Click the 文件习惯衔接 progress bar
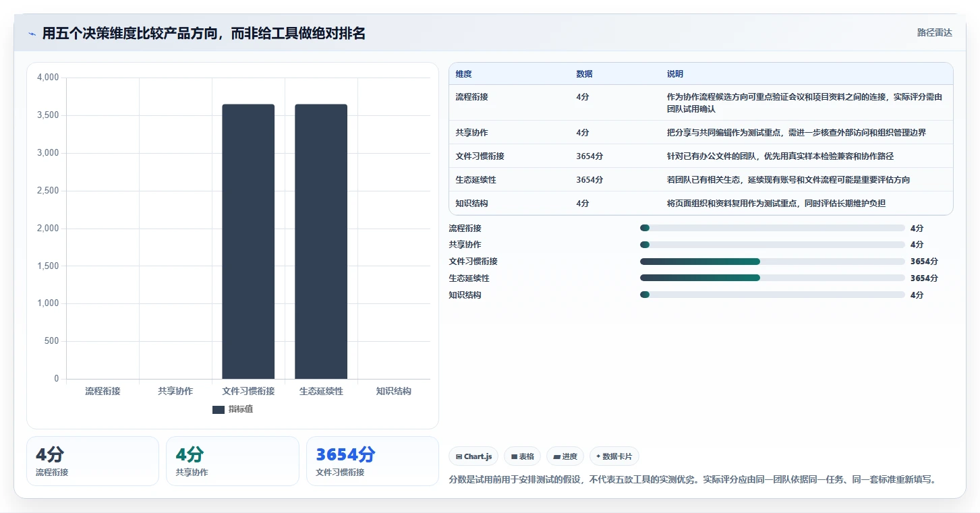Image resolution: width=980 pixels, height=513 pixels. 772,262
